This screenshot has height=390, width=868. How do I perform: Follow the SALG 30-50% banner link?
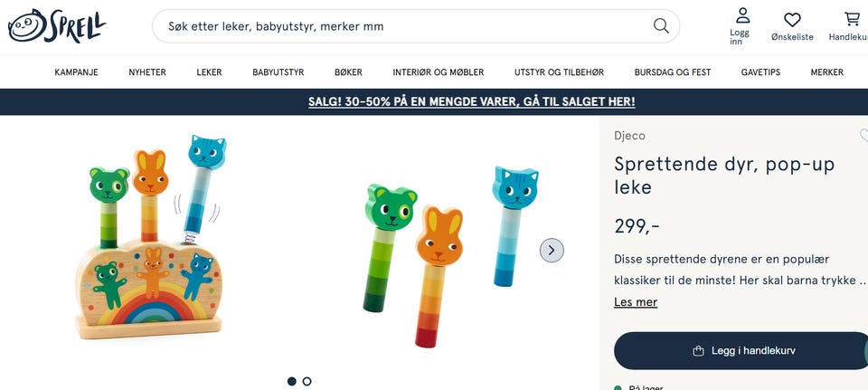tap(472, 102)
